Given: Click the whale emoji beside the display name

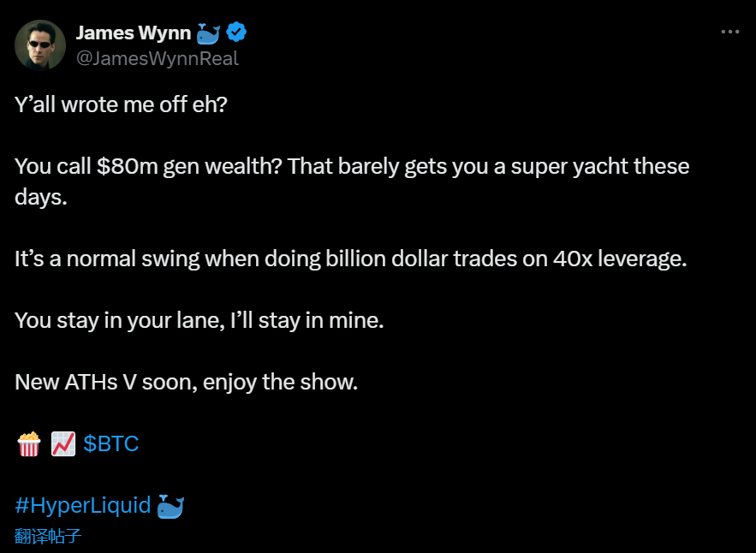Looking at the screenshot, I should 205,31.
